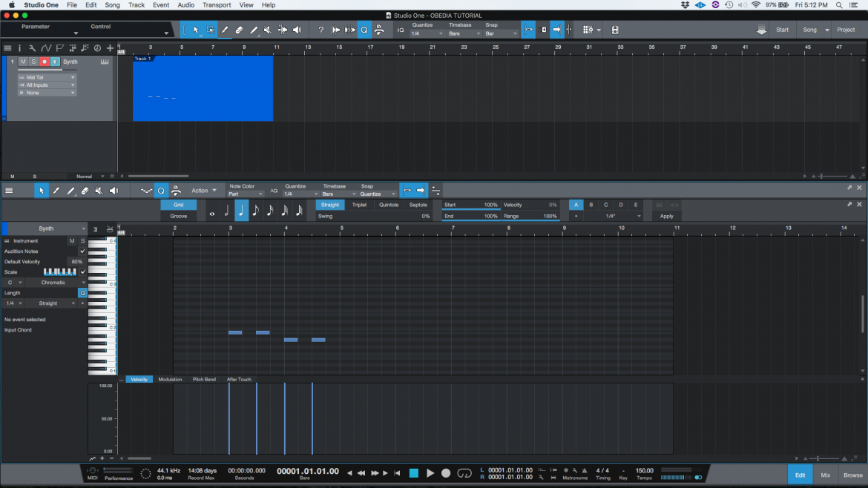Select the editor Mute tool

pyautogui.click(x=99, y=191)
